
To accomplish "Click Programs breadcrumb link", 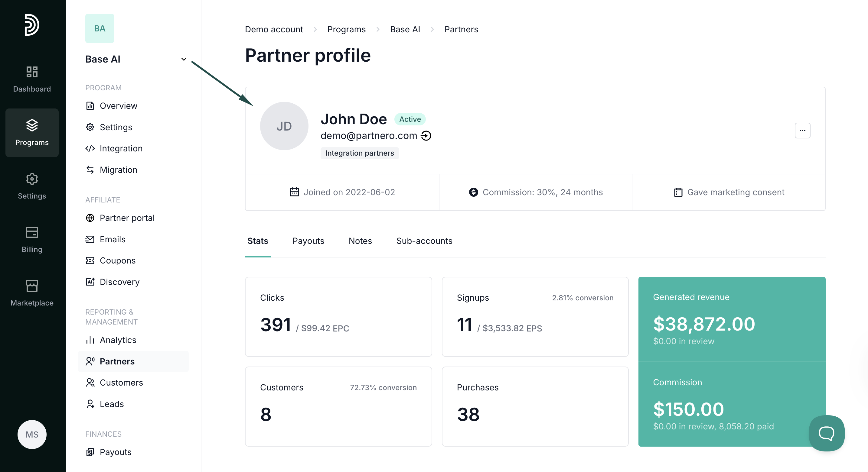I will [x=346, y=30].
